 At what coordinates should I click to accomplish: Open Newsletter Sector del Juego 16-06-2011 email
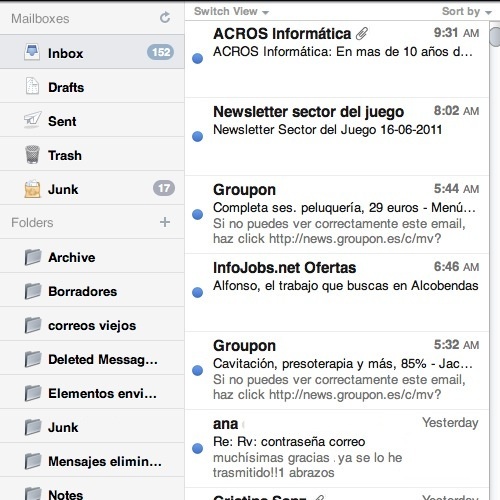[x=337, y=137]
